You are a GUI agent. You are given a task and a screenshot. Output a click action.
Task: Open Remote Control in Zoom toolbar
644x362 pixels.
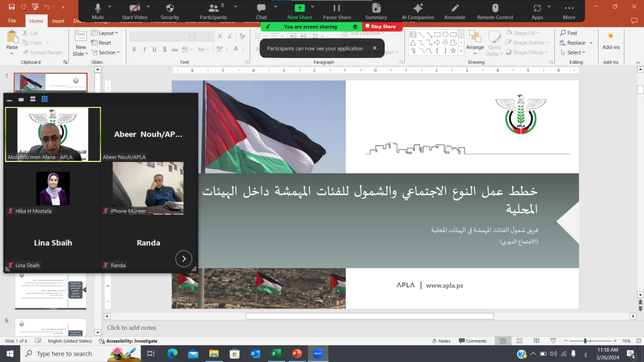point(495,8)
